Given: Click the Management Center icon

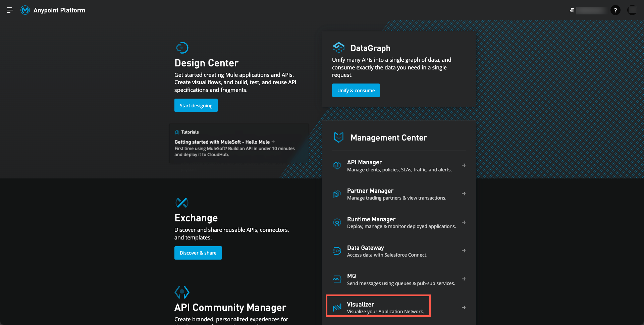Looking at the screenshot, I should pyautogui.click(x=339, y=137).
